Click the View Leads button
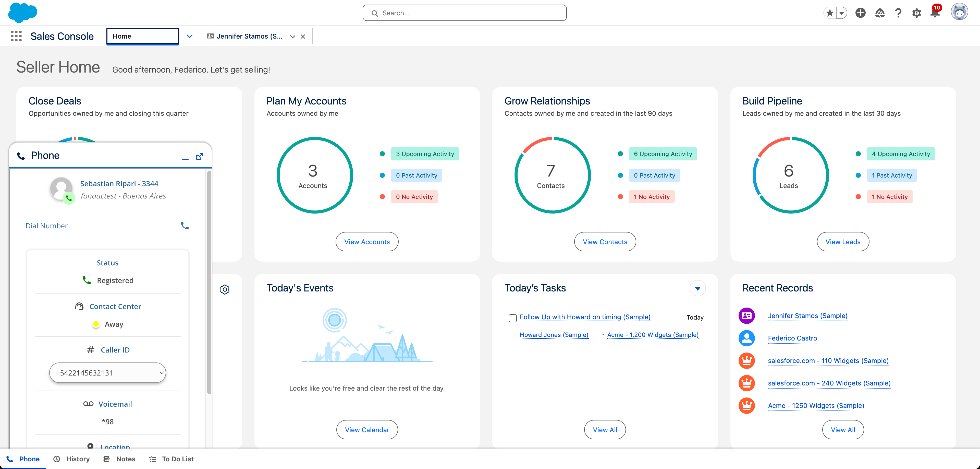Image resolution: width=980 pixels, height=469 pixels. [843, 242]
